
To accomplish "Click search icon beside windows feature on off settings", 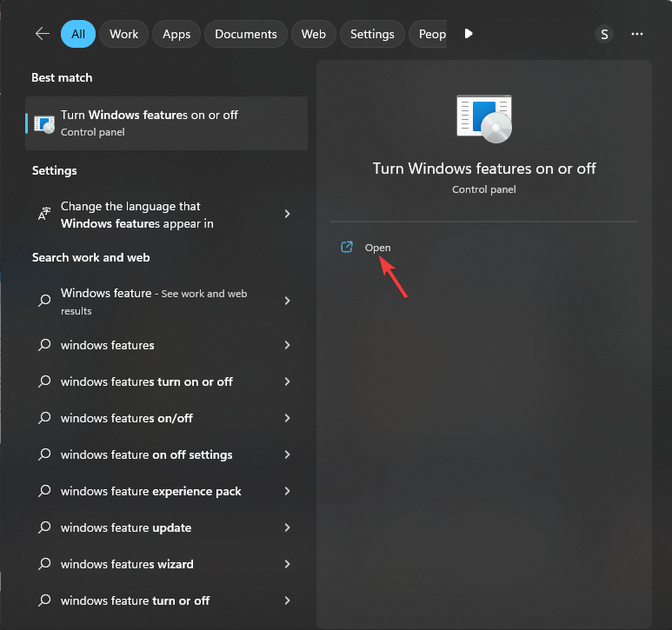I will (44, 454).
